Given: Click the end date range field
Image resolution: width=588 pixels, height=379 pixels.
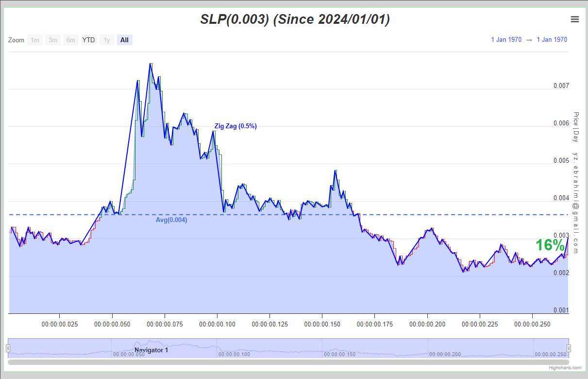Looking at the screenshot, I should [552, 40].
